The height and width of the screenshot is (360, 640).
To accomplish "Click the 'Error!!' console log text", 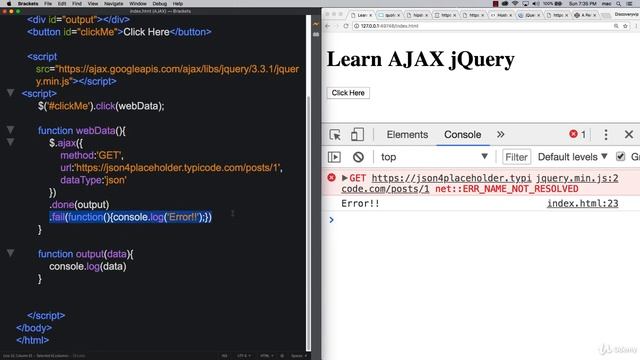I will tap(360, 203).
